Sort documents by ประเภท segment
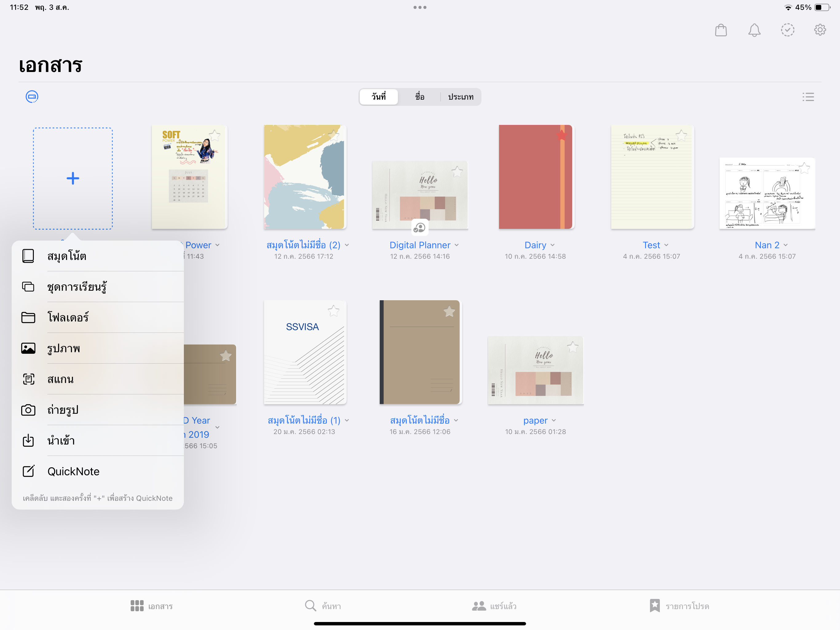 [460, 97]
